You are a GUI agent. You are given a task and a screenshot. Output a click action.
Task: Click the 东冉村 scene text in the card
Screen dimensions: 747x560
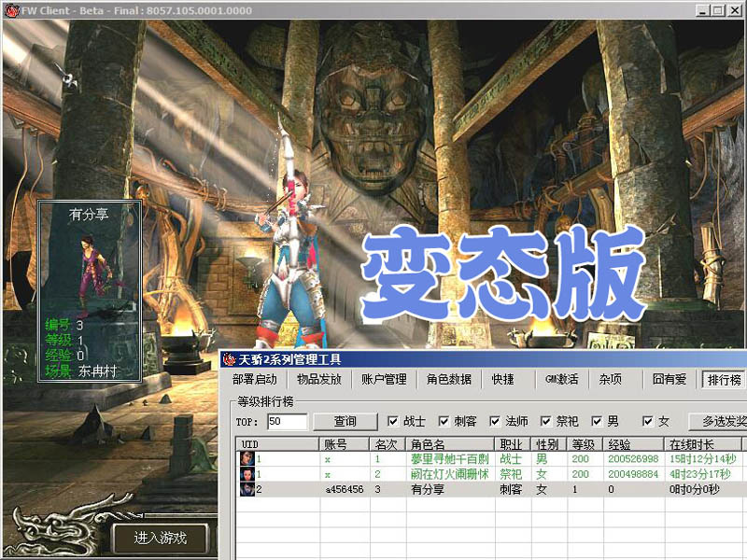pyautogui.click(x=98, y=371)
